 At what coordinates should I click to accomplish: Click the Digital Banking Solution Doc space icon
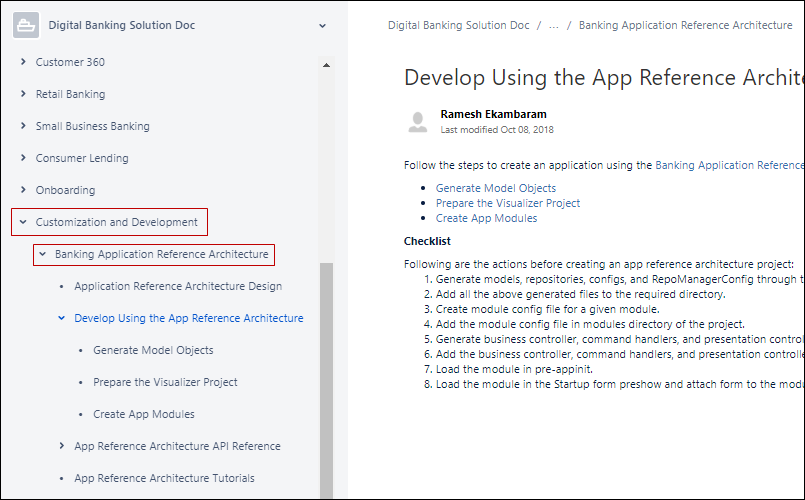[25, 26]
